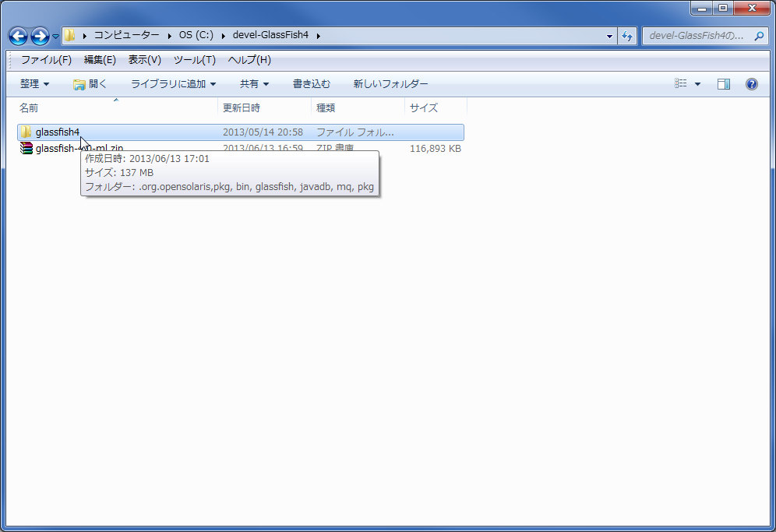
Task: Click the blue Help question mark icon
Action: (751, 83)
